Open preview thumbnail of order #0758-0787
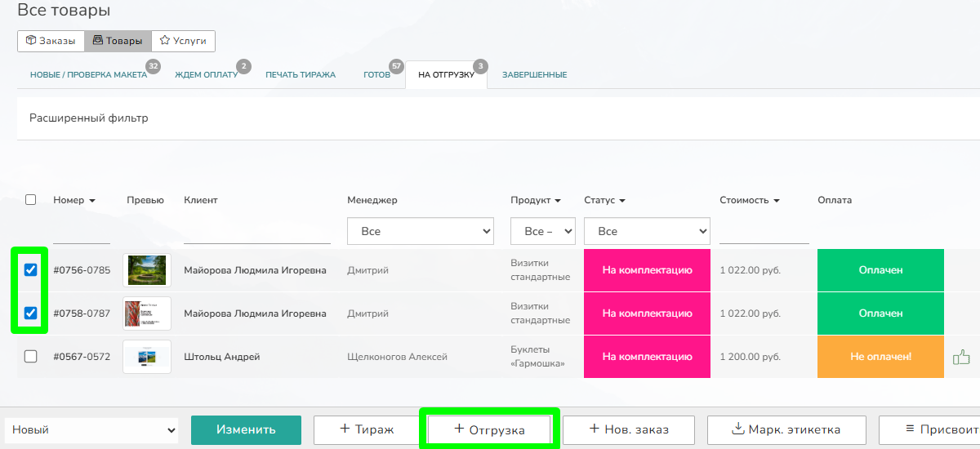The width and height of the screenshot is (980, 449). point(147,313)
